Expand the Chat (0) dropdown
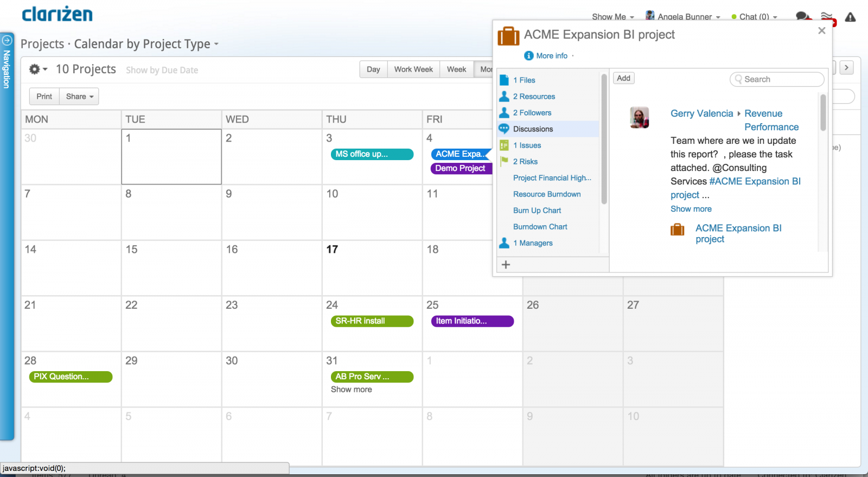 pos(754,17)
